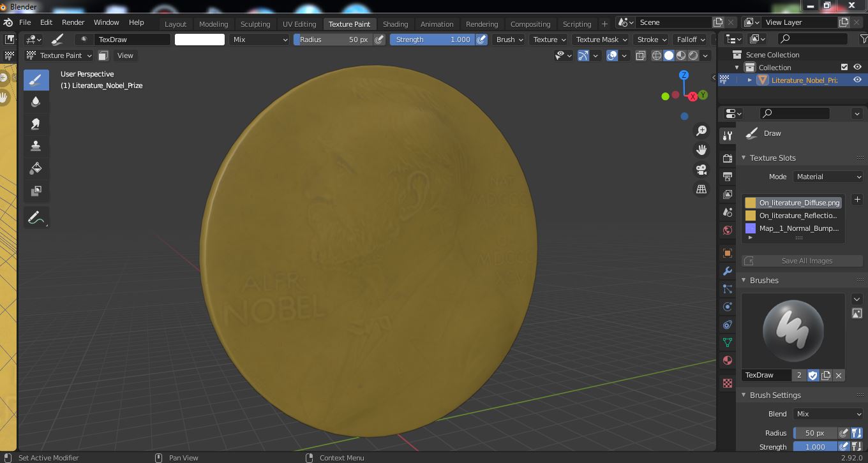Open the World properties tab
The width and height of the screenshot is (868, 463).
click(x=727, y=230)
